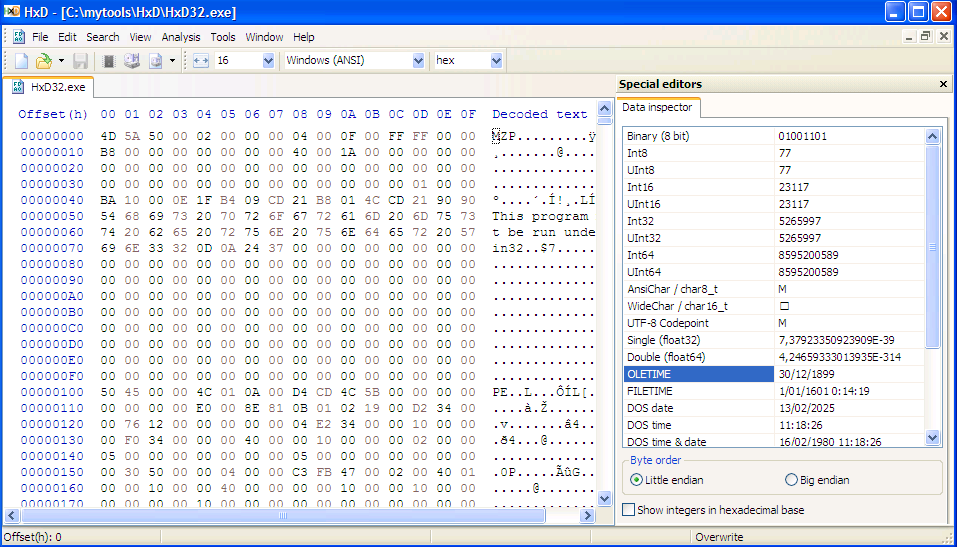Click Overwrite mode in status bar

coord(719,537)
